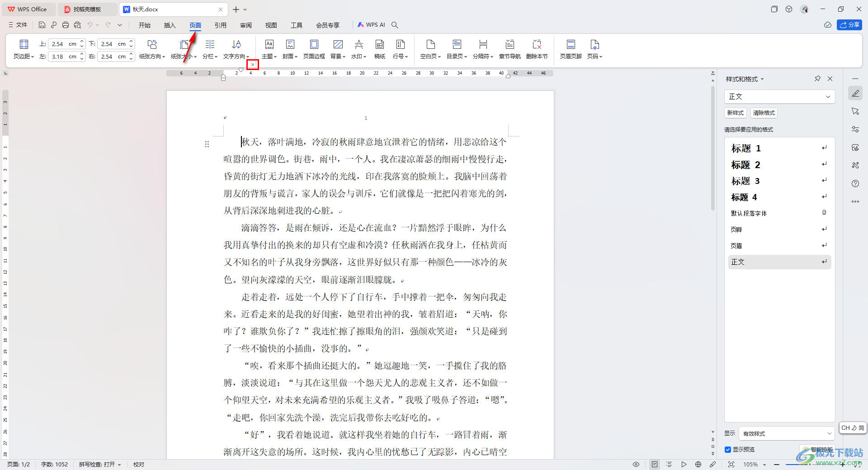
Task: Click the Save document icon
Action: (42, 25)
